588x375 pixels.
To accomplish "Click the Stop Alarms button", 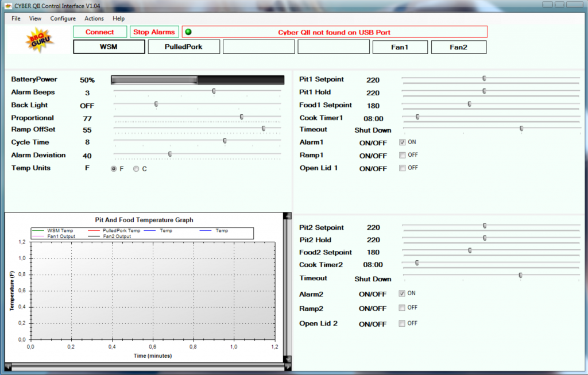I will (x=154, y=32).
